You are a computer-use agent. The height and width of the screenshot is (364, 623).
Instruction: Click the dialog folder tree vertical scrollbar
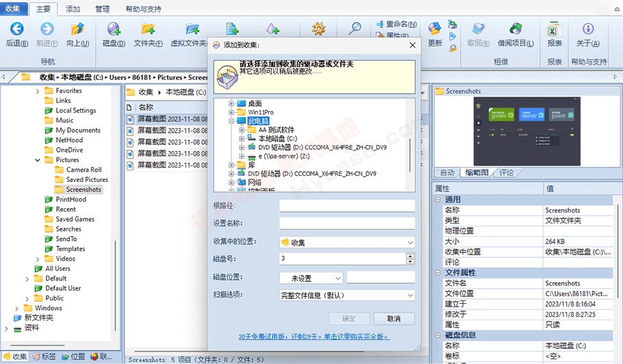coord(410,155)
